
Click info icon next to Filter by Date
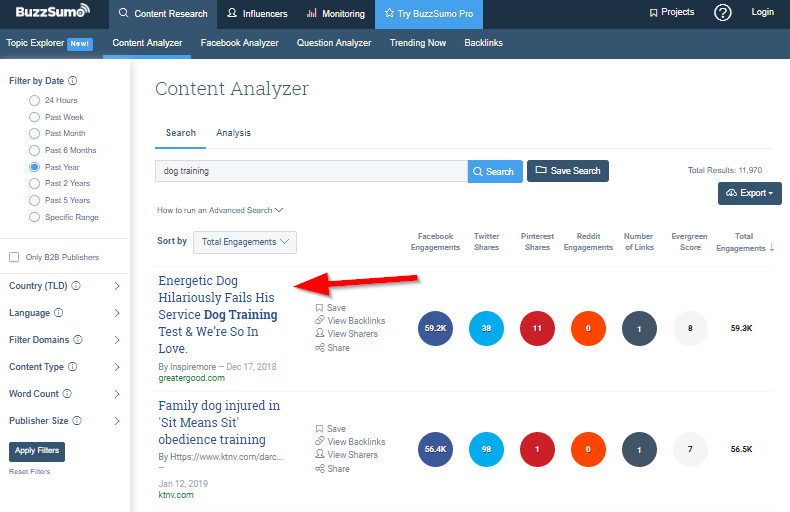(73, 81)
